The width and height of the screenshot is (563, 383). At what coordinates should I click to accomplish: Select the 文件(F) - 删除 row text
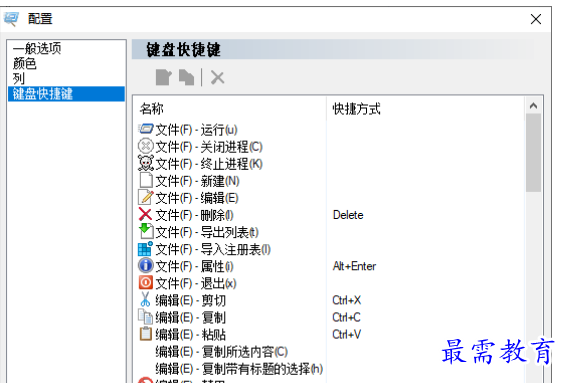pos(194,215)
